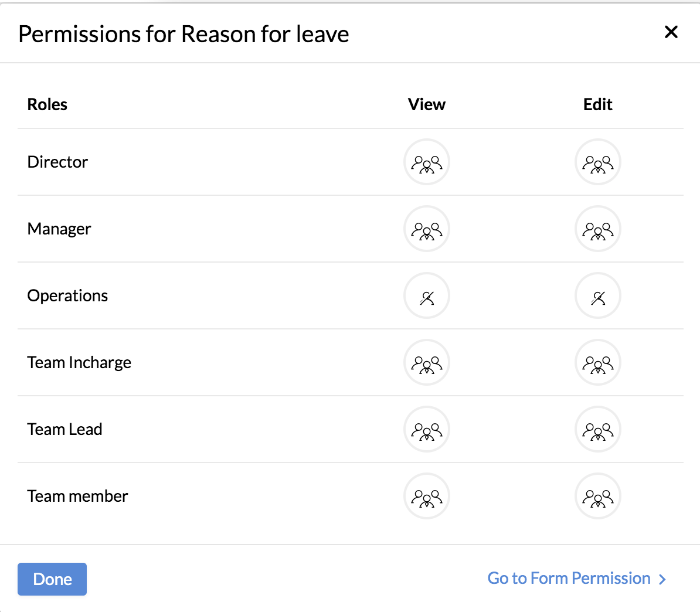Close the permissions dialog with X
The image size is (700, 612).
tap(671, 32)
